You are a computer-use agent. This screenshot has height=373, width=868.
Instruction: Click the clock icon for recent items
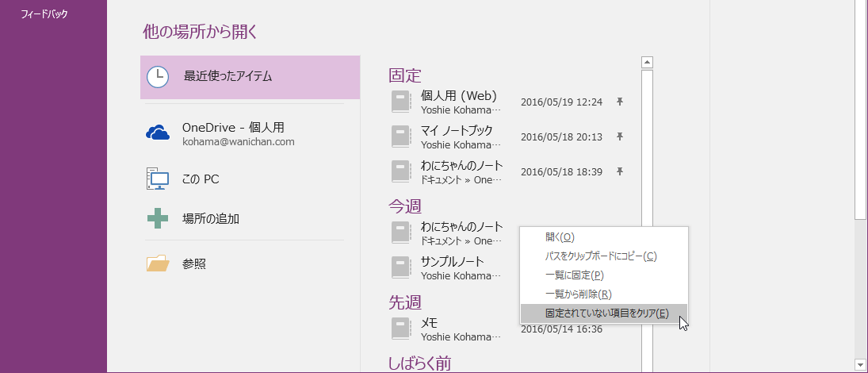coord(158,77)
